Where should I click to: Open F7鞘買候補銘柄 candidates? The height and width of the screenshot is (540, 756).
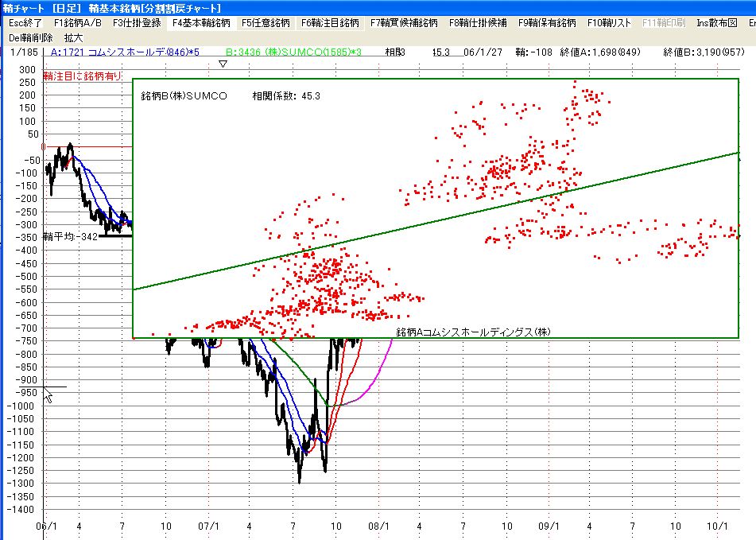point(404,23)
